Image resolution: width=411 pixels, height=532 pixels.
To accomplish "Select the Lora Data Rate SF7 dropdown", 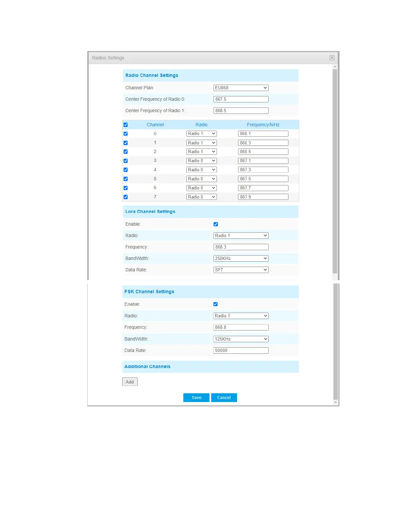I will click(x=241, y=270).
